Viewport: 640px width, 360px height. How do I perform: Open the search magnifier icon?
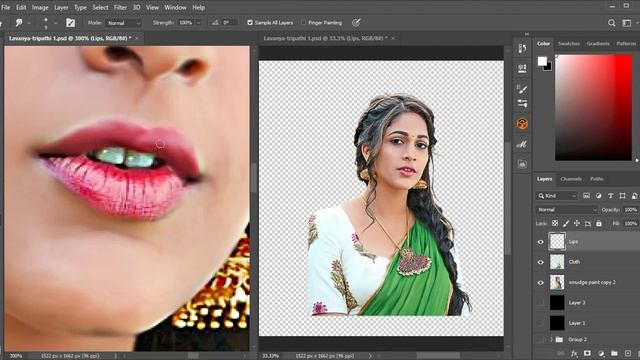tap(611, 23)
